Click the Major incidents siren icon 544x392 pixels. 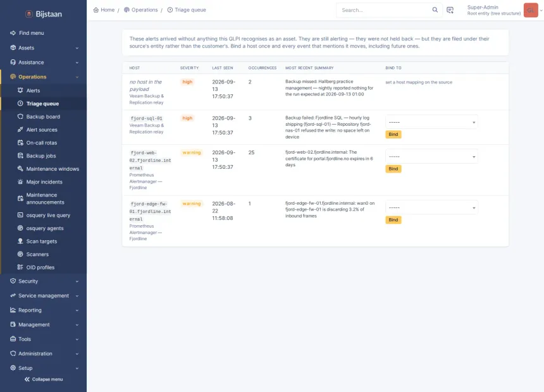point(20,182)
